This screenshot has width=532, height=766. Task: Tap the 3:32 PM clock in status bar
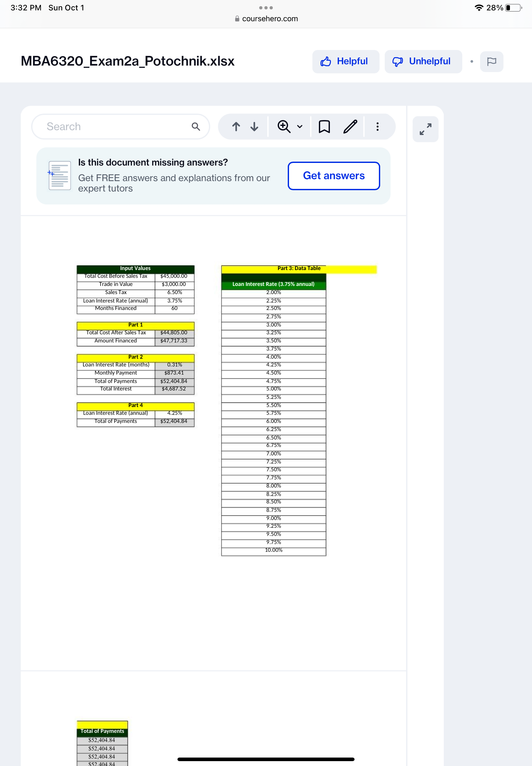point(26,8)
